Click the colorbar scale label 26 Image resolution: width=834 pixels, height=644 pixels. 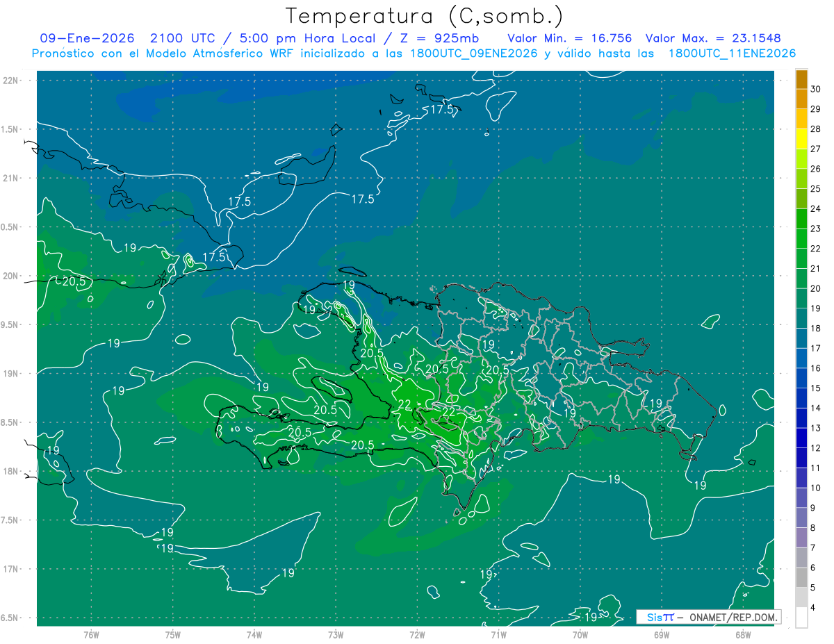pyautogui.click(x=816, y=169)
